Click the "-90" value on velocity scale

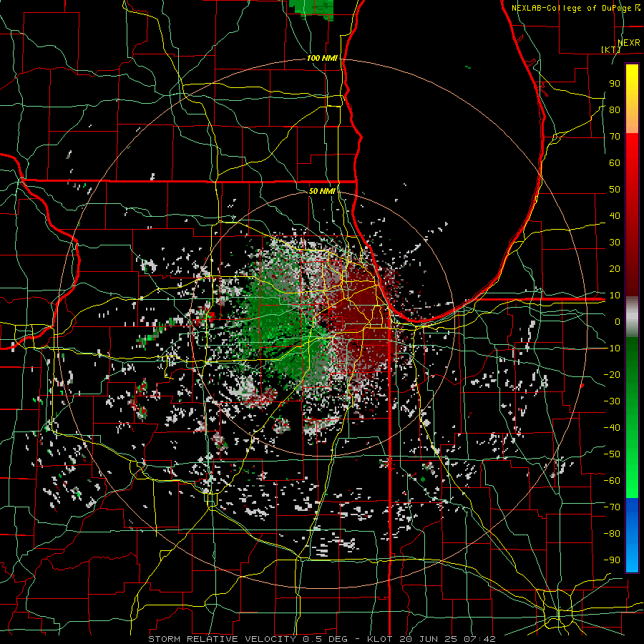coord(612,560)
